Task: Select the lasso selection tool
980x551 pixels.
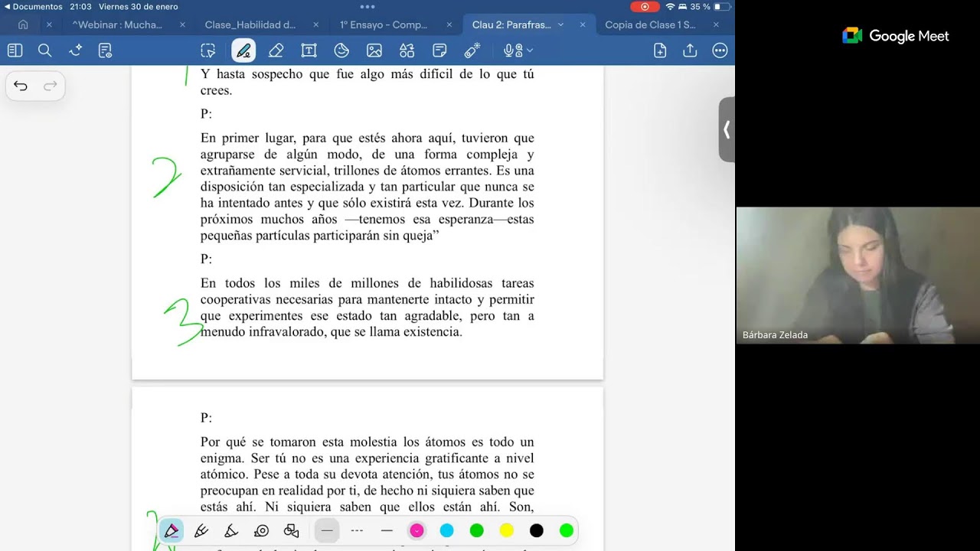Action: 208,51
